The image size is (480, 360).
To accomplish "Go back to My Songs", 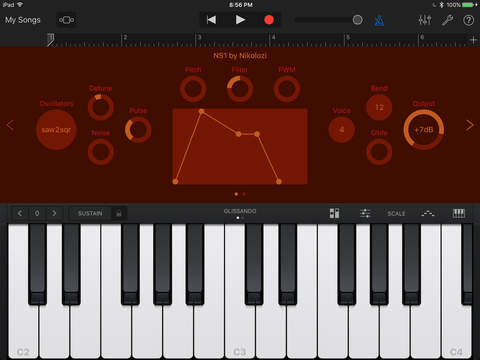I will (23, 20).
